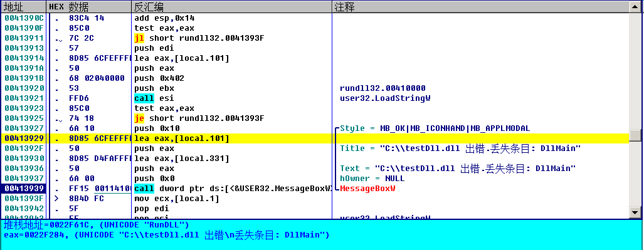
Task: Select address 00413927
Action: [x=24, y=128]
